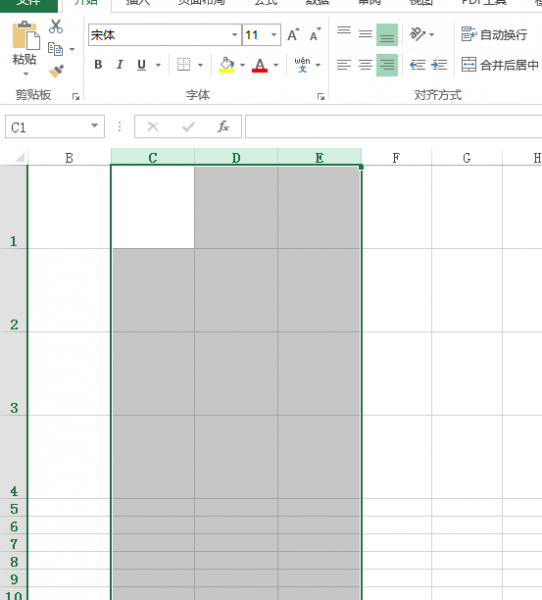The image size is (542, 600).
Task: Open the font size 11 dropdown
Action: click(274, 35)
